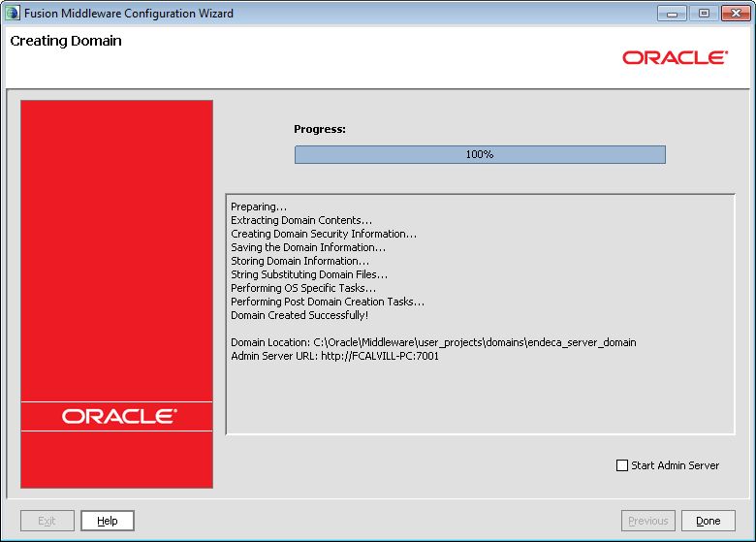
Task: Click the Done button
Action: click(x=709, y=521)
